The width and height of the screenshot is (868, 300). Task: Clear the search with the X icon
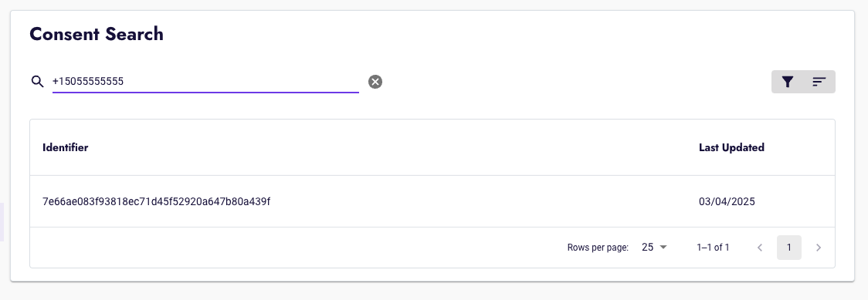pyautogui.click(x=375, y=82)
